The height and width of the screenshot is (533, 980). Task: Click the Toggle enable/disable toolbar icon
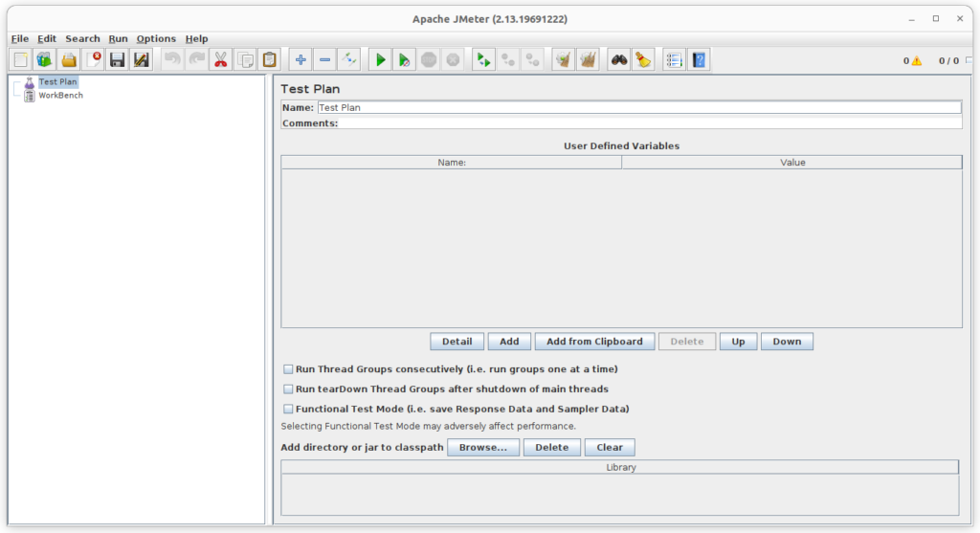point(349,60)
